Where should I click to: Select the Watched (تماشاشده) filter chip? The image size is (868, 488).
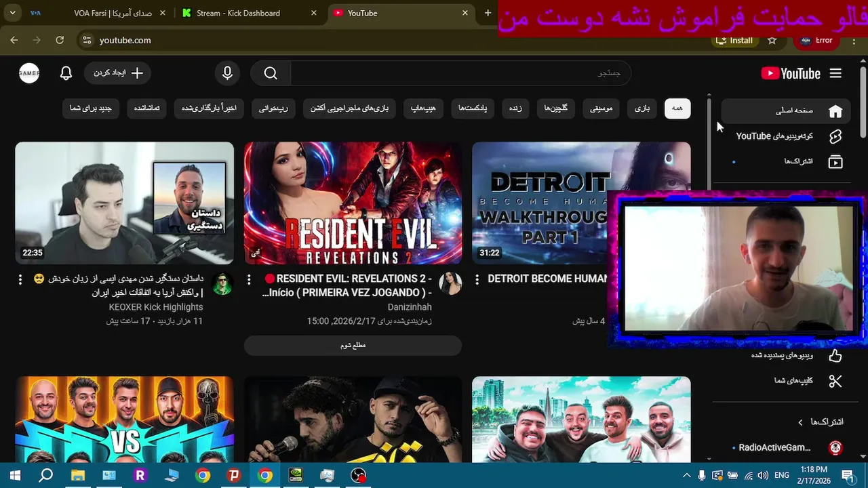coord(146,108)
